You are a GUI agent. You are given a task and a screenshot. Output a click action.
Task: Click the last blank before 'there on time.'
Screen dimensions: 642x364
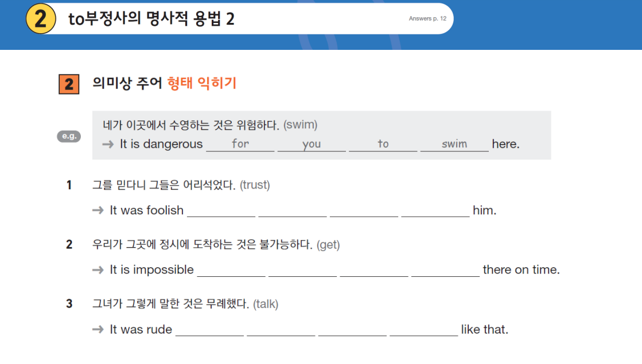445,271
